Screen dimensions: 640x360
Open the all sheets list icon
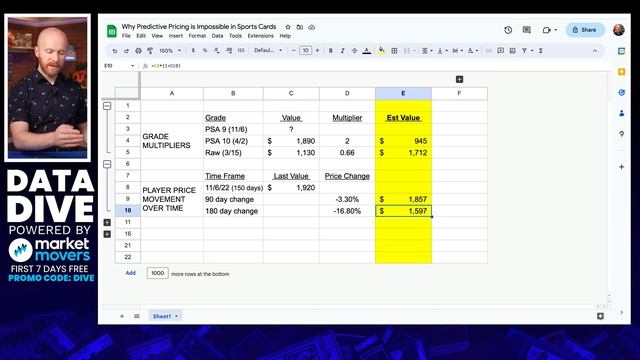(x=137, y=316)
